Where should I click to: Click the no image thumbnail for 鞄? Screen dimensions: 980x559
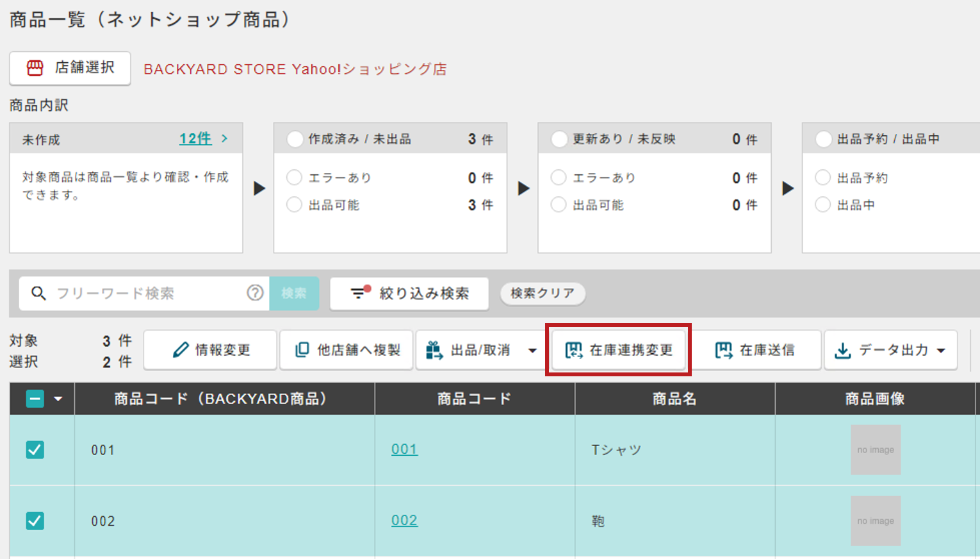(876, 521)
